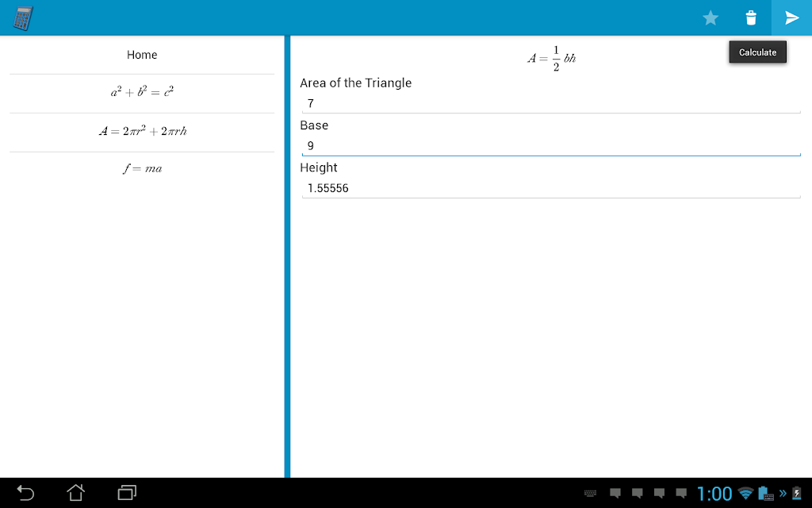
Task: Favorite this formula with the star icon
Action: (710, 18)
